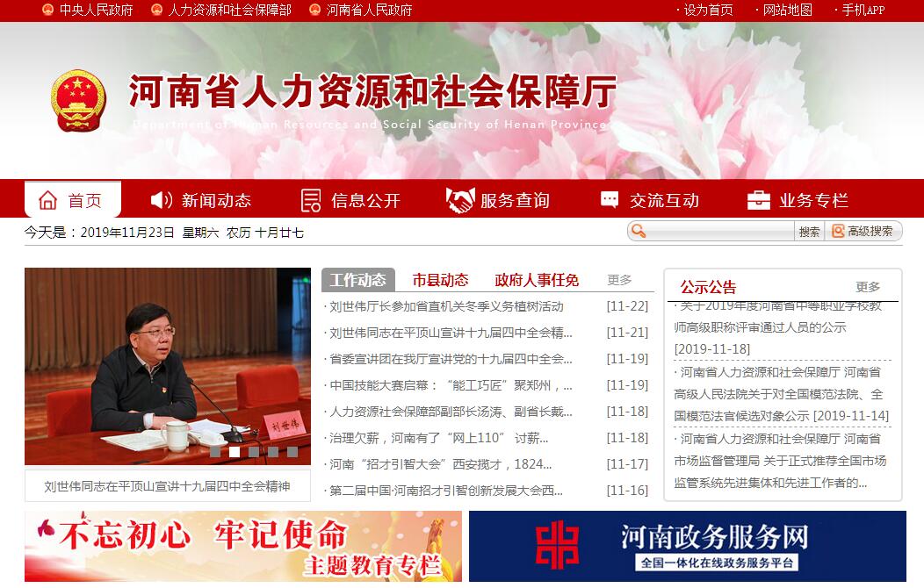
Task: Open 新闻动态 navigation menu
Action: 201,200
